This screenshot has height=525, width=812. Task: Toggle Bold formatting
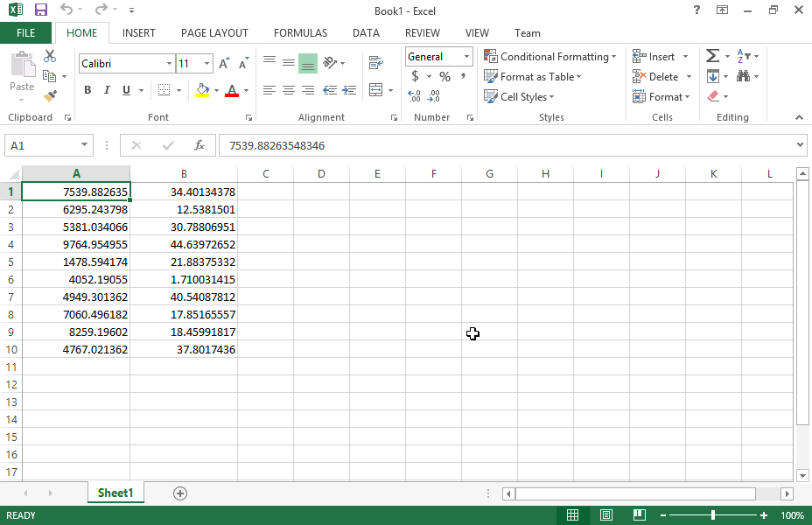click(87, 90)
